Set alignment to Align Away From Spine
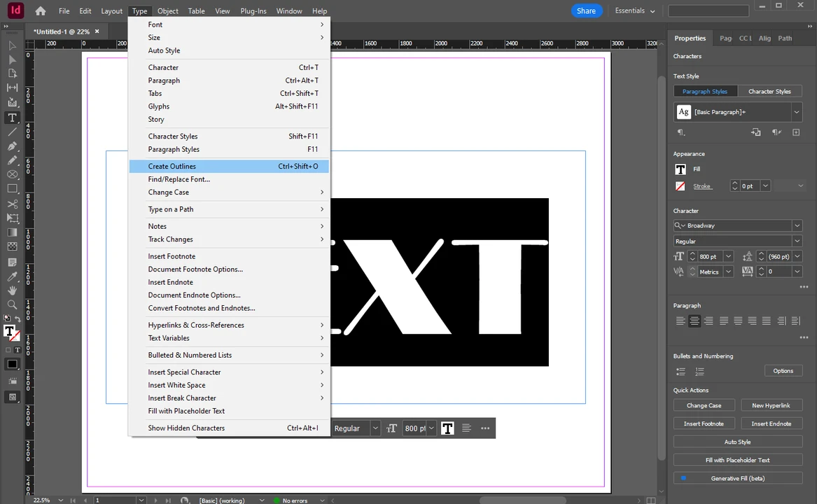The image size is (817, 504). coord(795,321)
